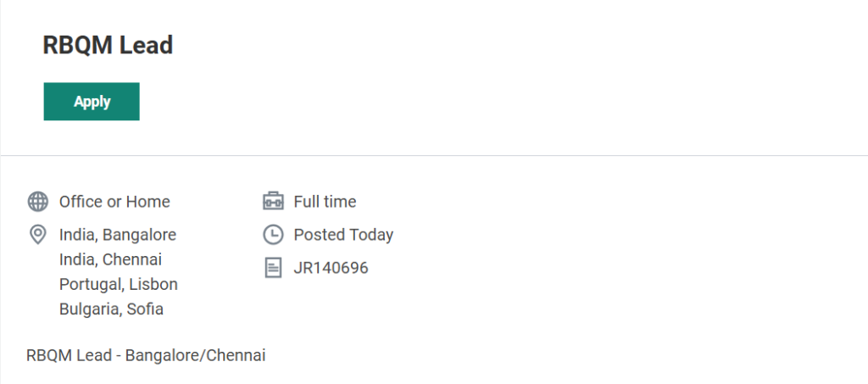Screen dimensions: 868x384
Task: Click the Bulgaria, Sofia location
Action: click(x=111, y=309)
